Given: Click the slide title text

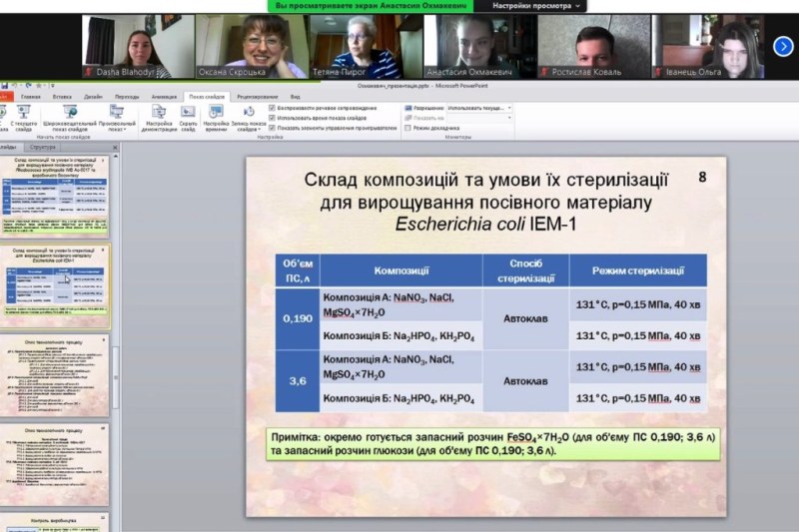Looking at the screenshot, I should [x=486, y=202].
